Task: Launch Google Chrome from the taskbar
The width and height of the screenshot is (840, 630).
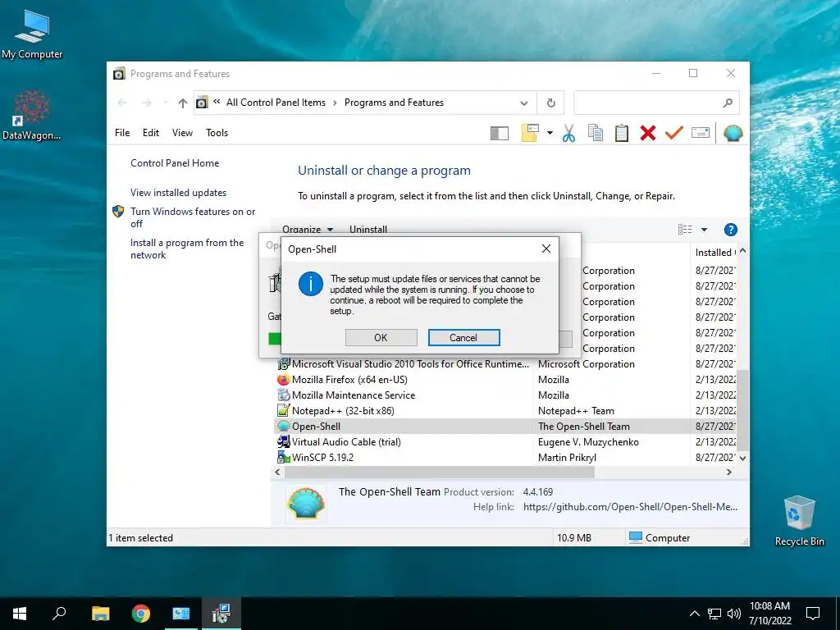Action: (141, 614)
